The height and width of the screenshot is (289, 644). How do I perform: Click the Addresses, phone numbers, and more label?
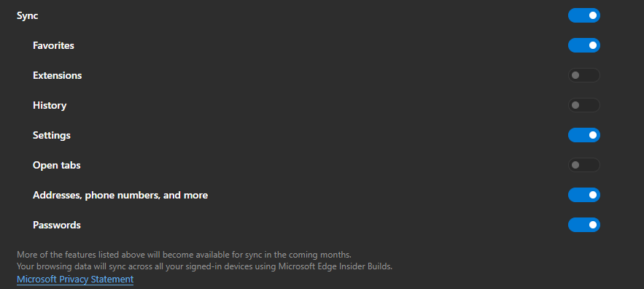coord(120,196)
